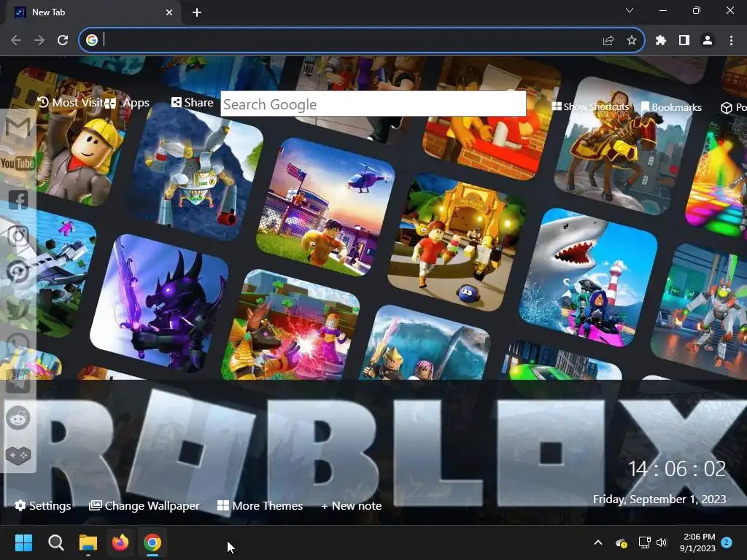Click the Search Google box

(373, 104)
